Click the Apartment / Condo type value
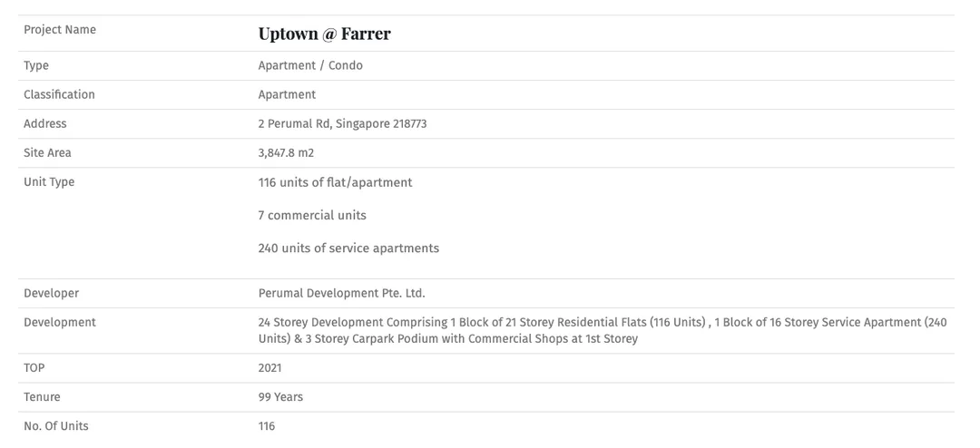The height and width of the screenshot is (448, 980). [310, 65]
